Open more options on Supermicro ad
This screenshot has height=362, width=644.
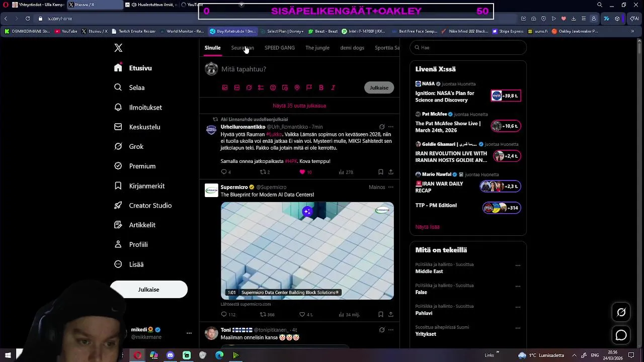point(390,187)
